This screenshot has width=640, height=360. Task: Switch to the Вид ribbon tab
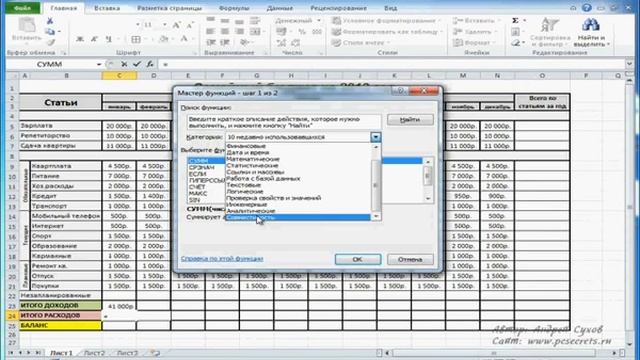(390, 8)
